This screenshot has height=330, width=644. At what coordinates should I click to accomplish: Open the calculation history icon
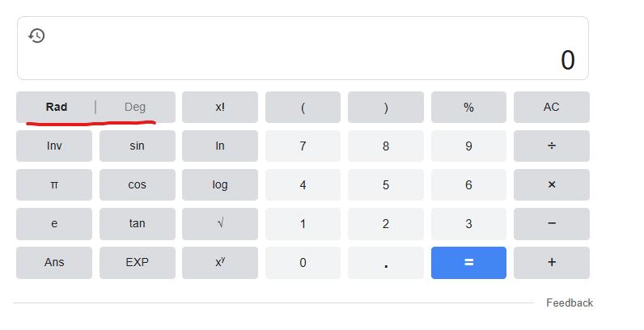click(36, 36)
